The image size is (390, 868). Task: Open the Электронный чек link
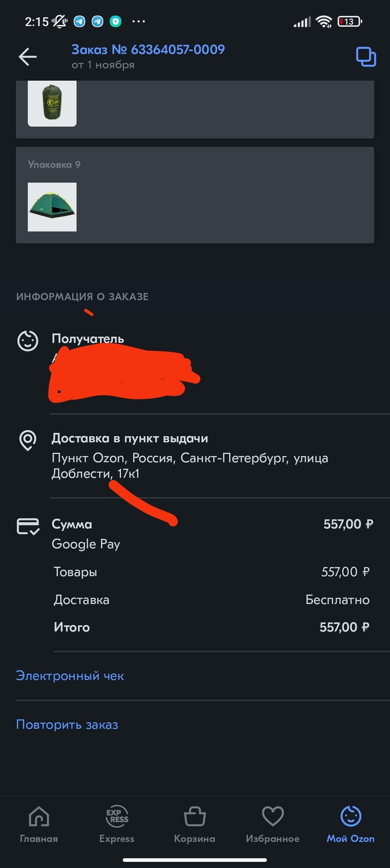tap(70, 676)
